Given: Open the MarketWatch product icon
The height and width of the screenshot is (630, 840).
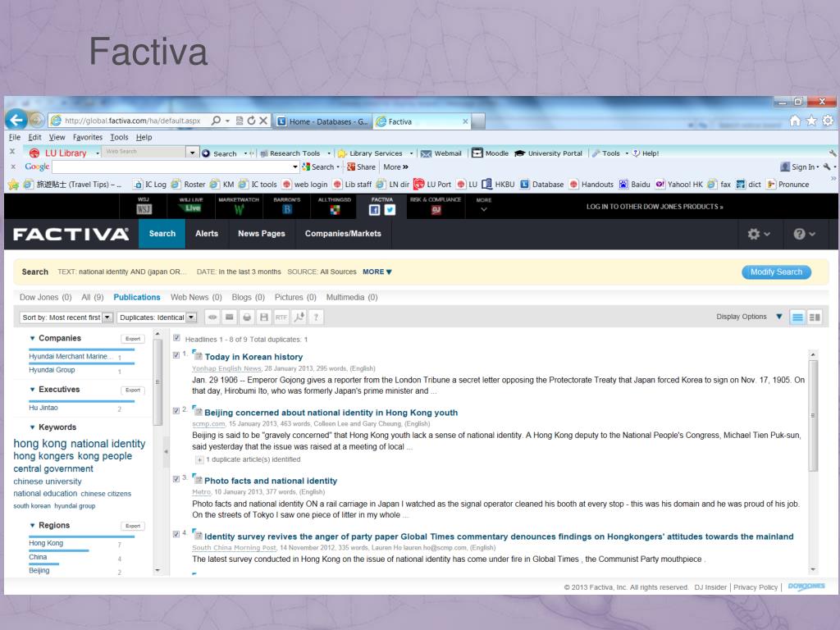Looking at the screenshot, I should (x=239, y=209).
